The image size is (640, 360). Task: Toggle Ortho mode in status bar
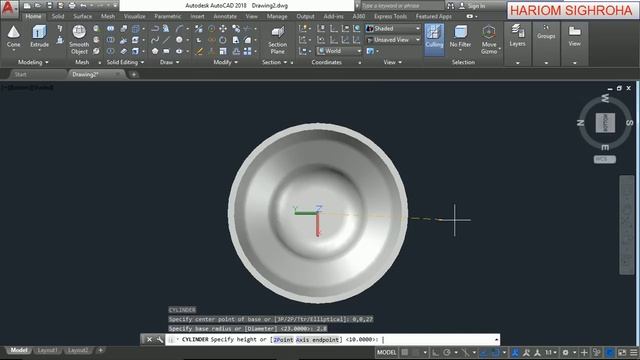tap(436, 352)
